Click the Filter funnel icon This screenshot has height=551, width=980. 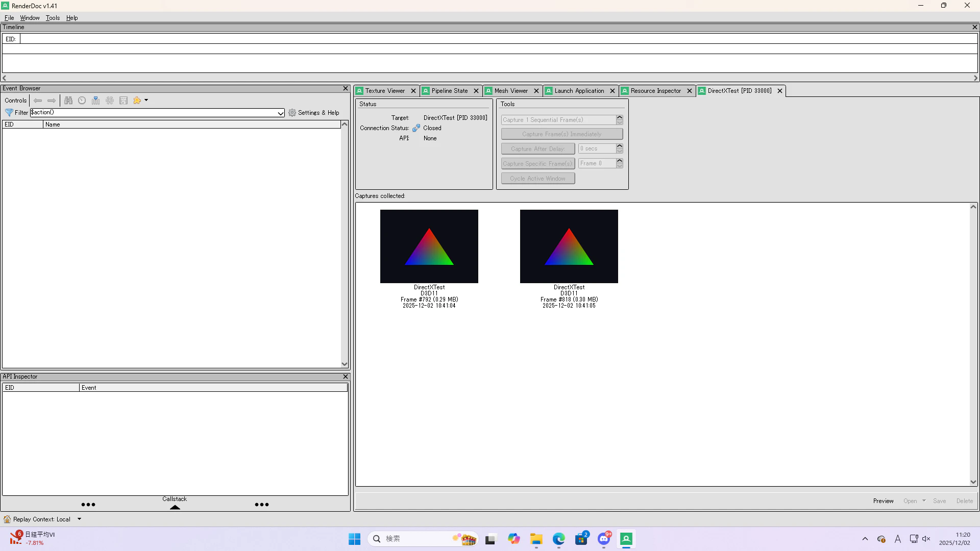[x=9, y=113]
